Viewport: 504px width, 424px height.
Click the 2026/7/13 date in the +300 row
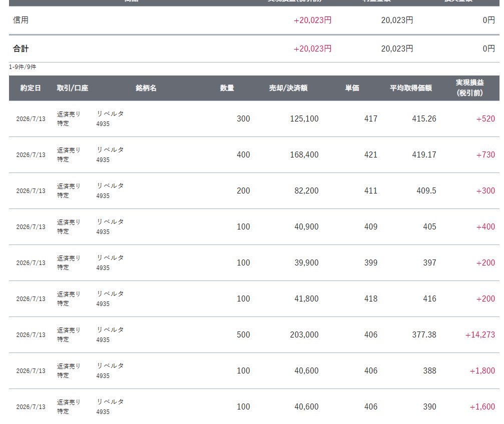coord(31,191)
